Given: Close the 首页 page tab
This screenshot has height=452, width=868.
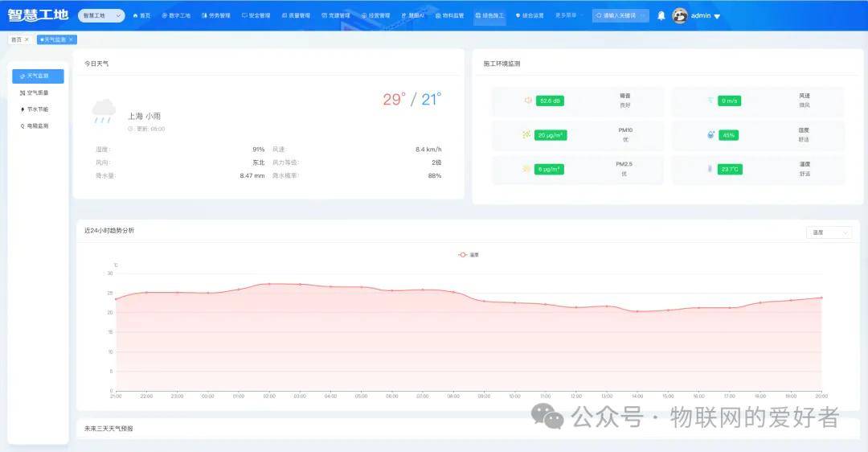Looking at the screenshot, I should [27, 39].
